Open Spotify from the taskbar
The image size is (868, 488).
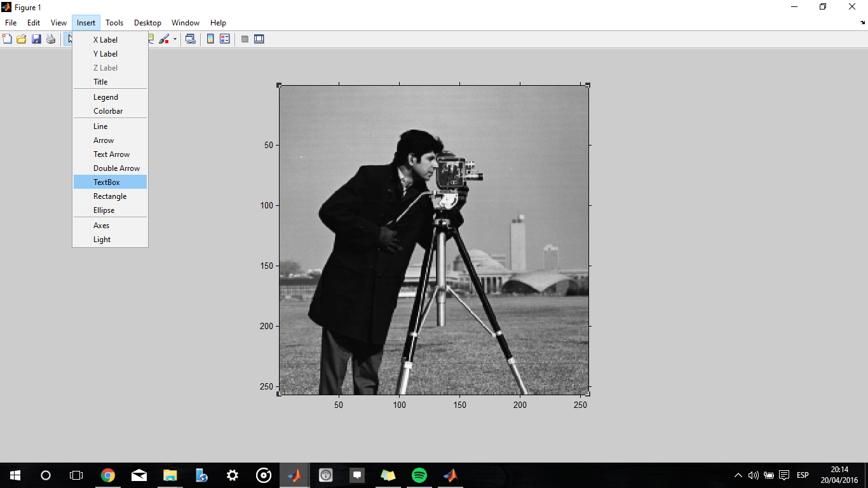(x=419, y=475)
